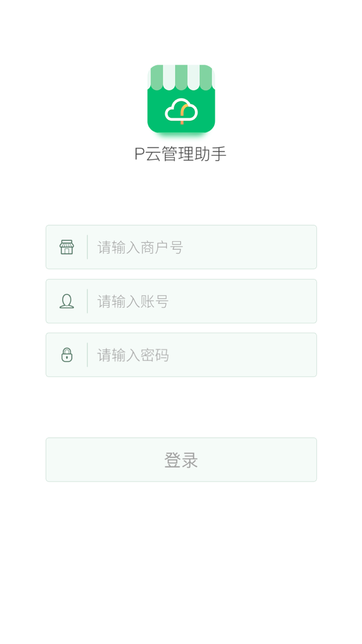This screenshot has width=362, height=644.
Task: Focus the 请输入密码 password field
Action: [241, 354]
